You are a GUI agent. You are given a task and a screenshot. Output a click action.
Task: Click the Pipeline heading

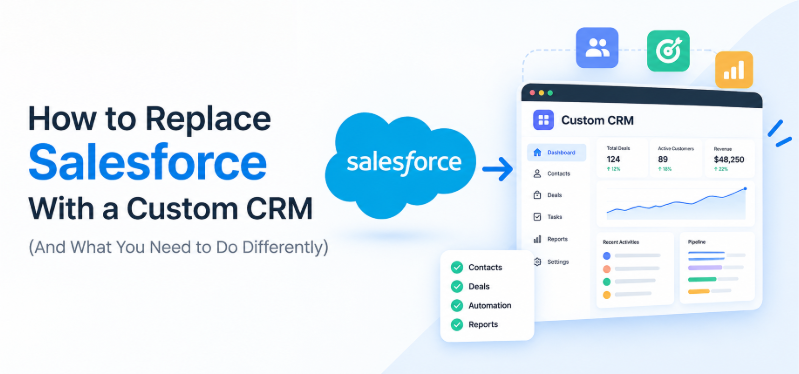tap(697, 242)
